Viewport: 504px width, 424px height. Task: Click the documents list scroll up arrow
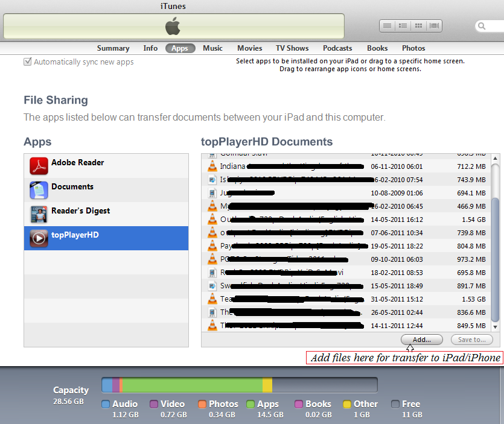click(x=496, y=159)
